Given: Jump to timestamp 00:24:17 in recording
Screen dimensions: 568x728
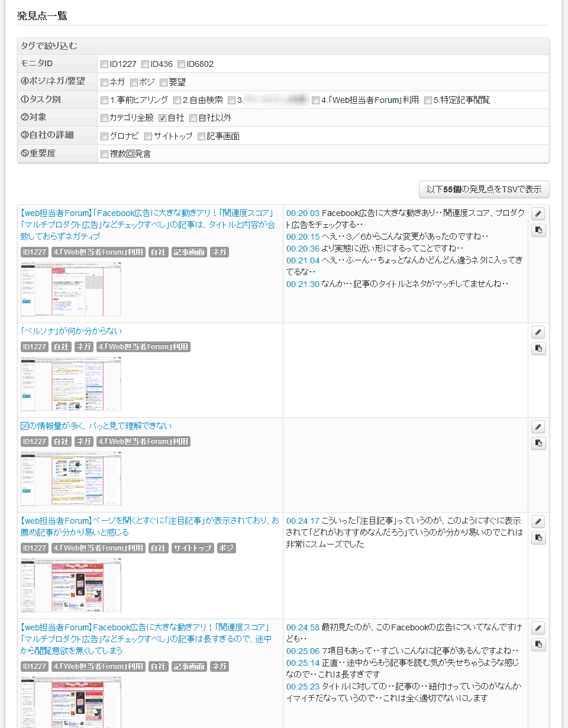Looking at the screenshot, I should [302, 521].
